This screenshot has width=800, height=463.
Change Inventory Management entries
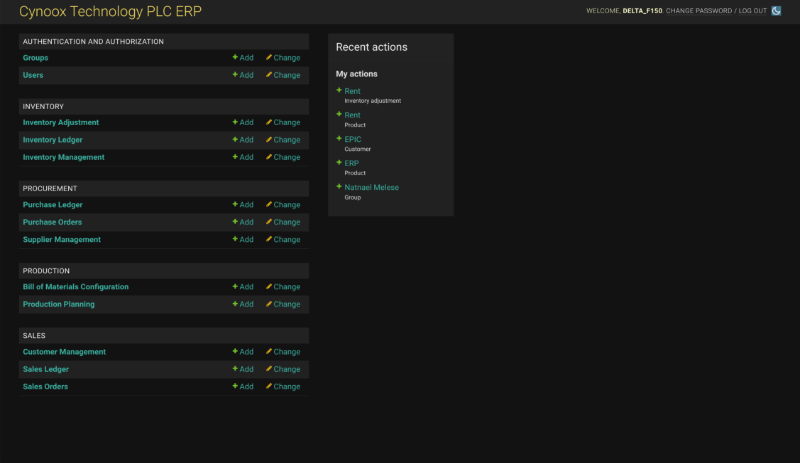[x=283, y=157]
